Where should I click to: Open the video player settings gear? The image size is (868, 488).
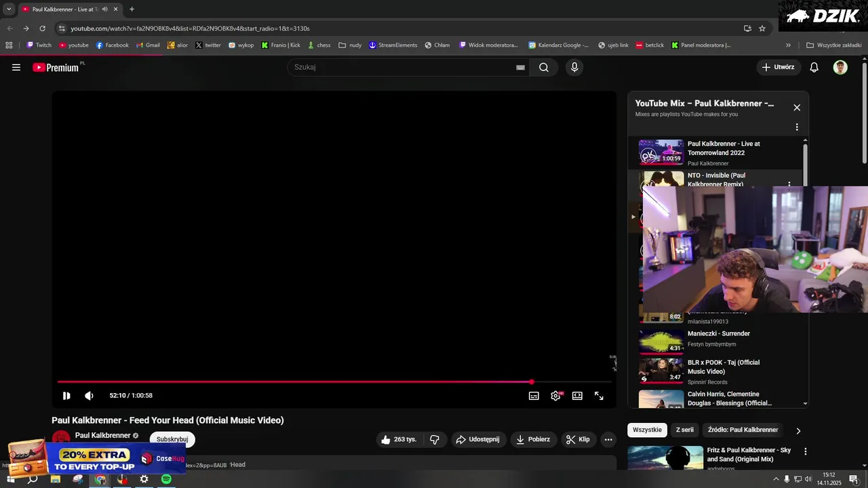pos(555,396)
